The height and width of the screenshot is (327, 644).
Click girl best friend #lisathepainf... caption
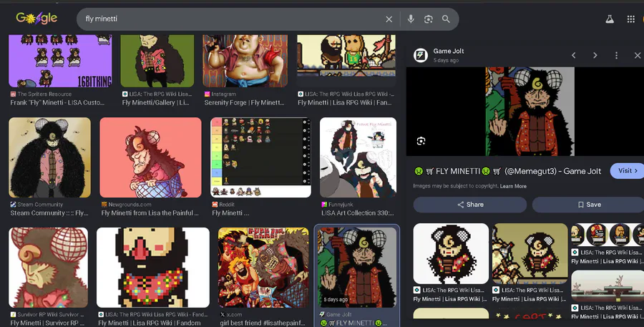click(263, 323)
